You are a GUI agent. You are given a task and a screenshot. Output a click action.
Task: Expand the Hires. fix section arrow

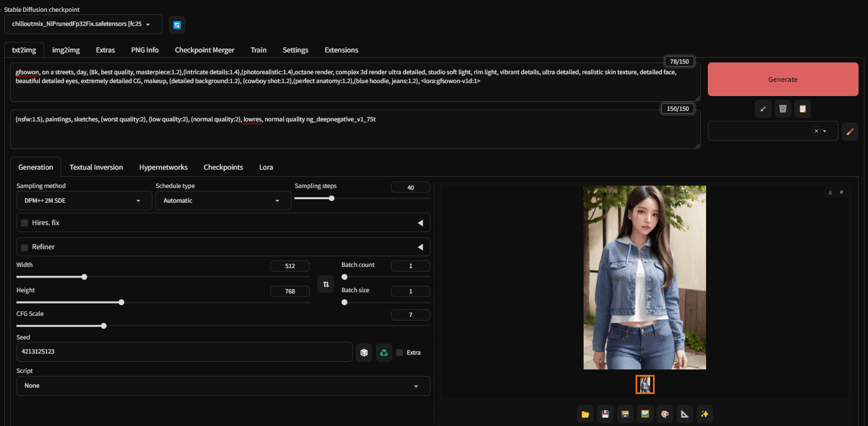click(x=420, y=223)
